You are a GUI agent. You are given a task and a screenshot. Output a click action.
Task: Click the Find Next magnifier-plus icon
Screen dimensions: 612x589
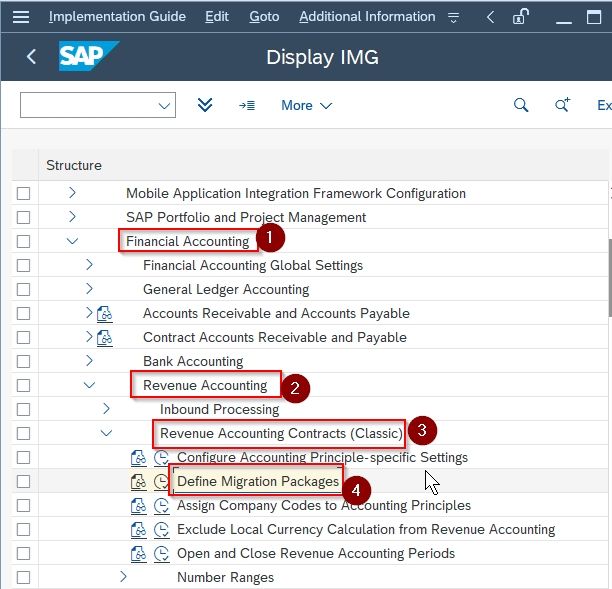[562, 105]
